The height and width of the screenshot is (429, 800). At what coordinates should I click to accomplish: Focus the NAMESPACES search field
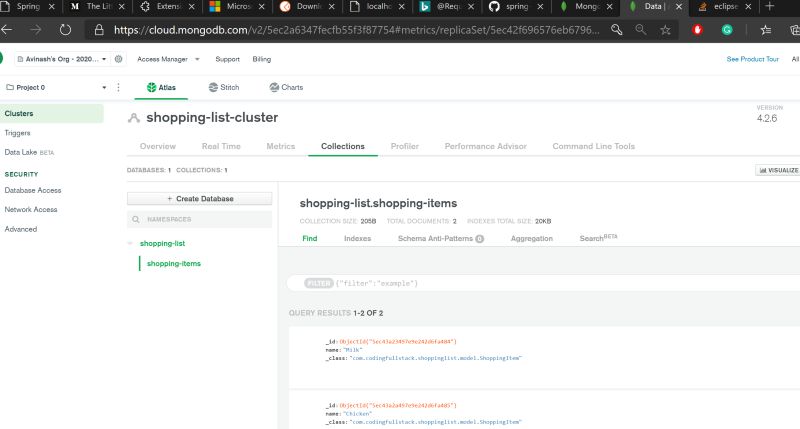[199, 219]
